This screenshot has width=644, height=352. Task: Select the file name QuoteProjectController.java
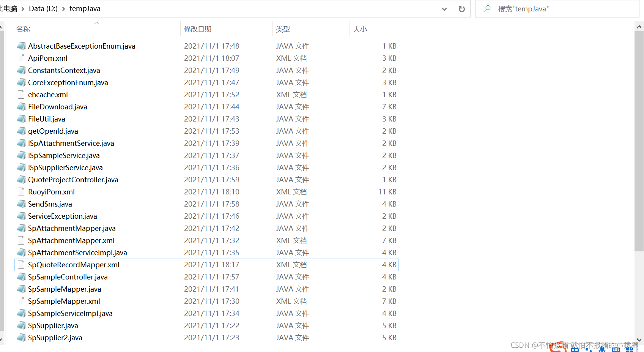[x=73, y=180]
